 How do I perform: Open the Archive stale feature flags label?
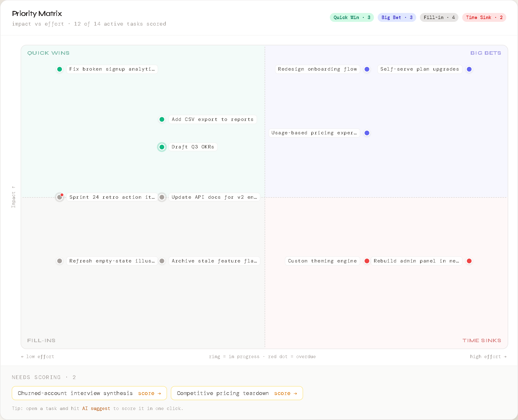(x=214, y=261)
